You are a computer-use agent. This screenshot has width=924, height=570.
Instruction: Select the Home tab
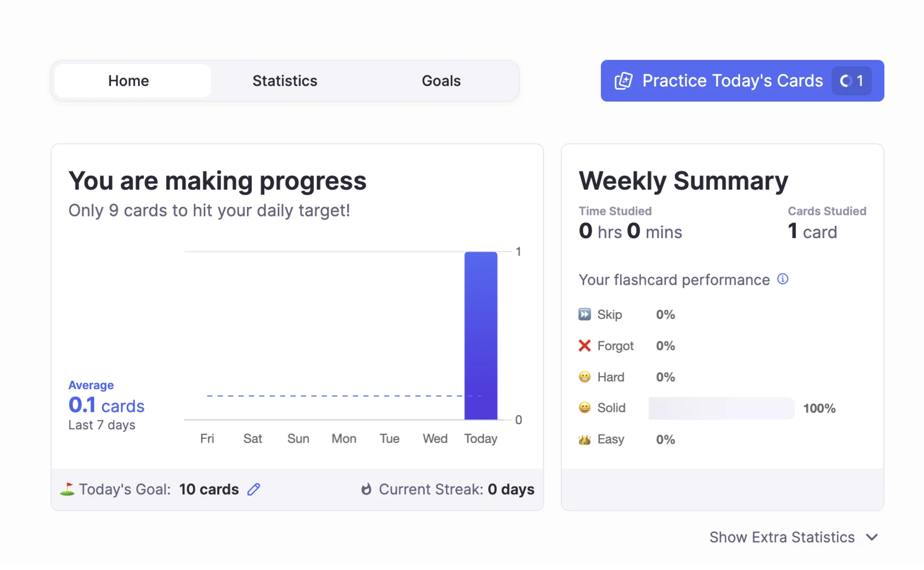point(128,80)
